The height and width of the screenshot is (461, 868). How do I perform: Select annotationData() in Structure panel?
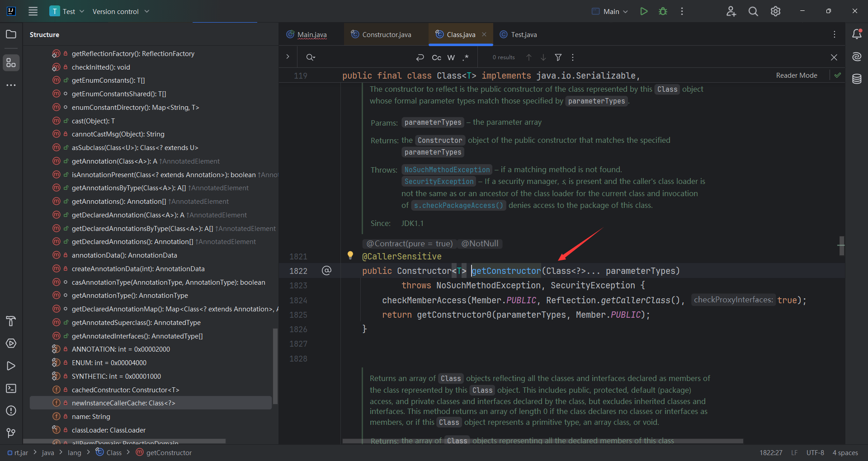(124, 255)
